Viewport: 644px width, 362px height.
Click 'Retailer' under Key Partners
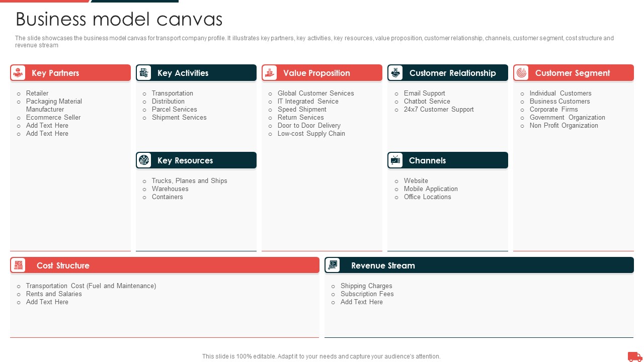[x=37, y=94]
